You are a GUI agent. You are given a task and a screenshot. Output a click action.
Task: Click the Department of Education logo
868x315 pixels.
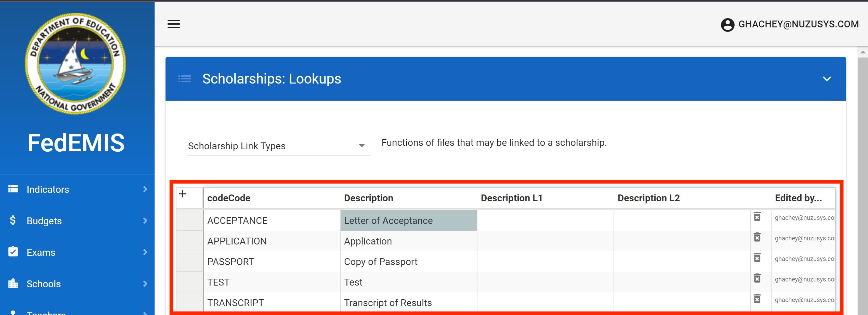(76, 64)
